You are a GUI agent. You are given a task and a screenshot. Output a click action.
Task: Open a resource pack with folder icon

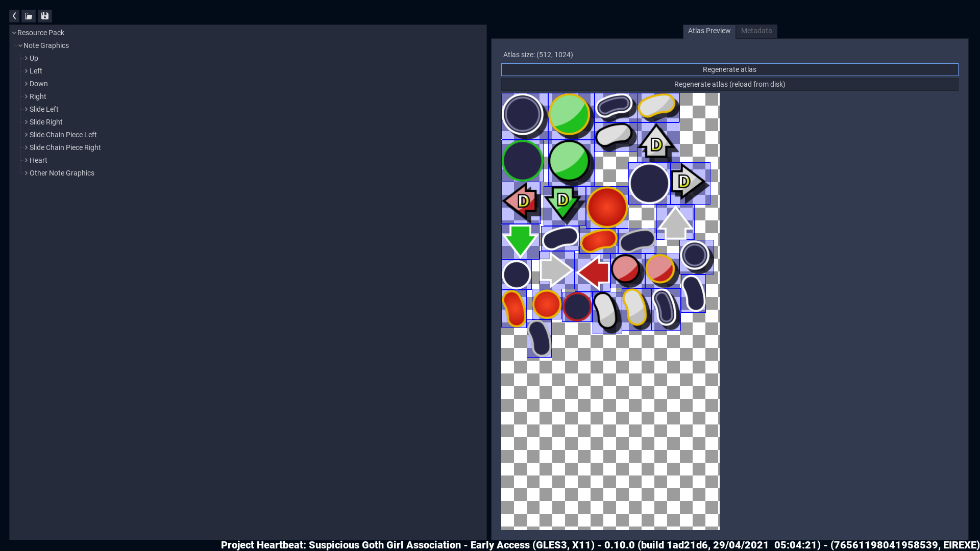click(x=29, y=16)
